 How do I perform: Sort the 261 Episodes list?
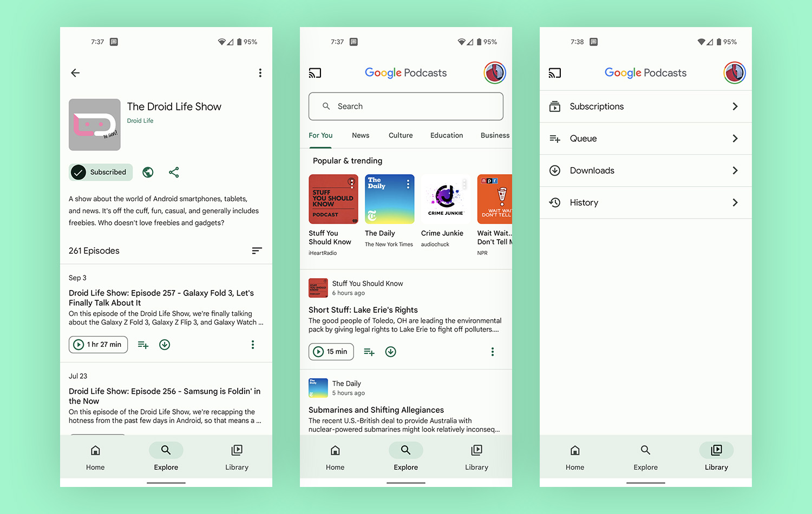(257, 251)
